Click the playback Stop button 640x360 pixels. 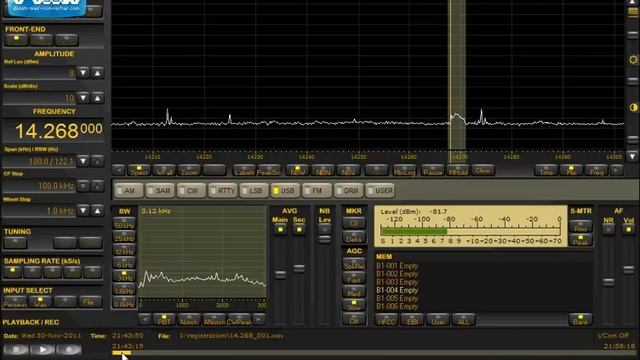pyautogui.click(x=16, y=350)
